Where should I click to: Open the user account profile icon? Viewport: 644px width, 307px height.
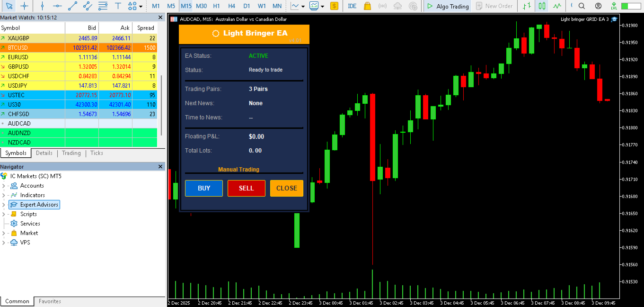(x=599, y=6)
